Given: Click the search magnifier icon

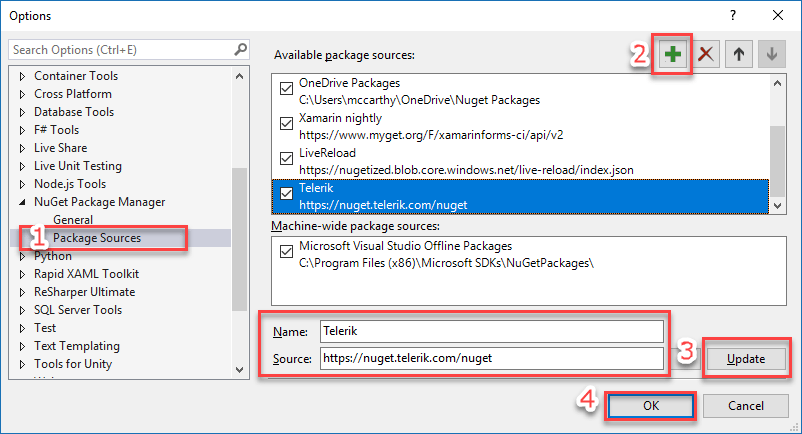Looking at the screenshot, I should (x=240, y=49).
